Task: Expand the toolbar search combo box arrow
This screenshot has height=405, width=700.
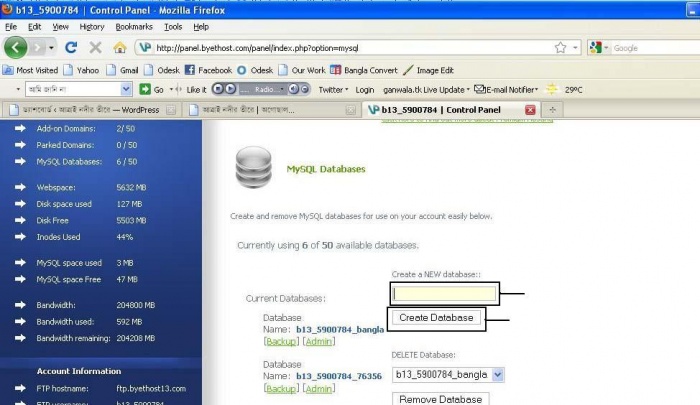Action: point(126,89)
